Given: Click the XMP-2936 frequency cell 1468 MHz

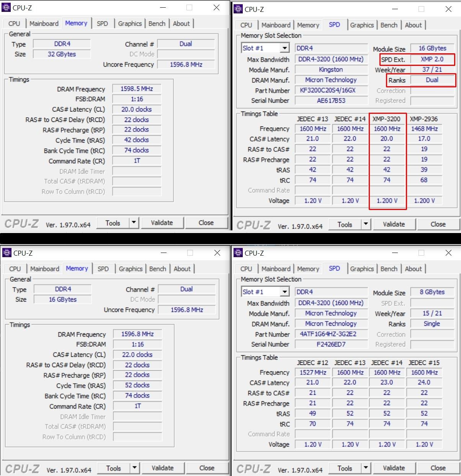Looking at the screenshot, I should pos(424,129).
